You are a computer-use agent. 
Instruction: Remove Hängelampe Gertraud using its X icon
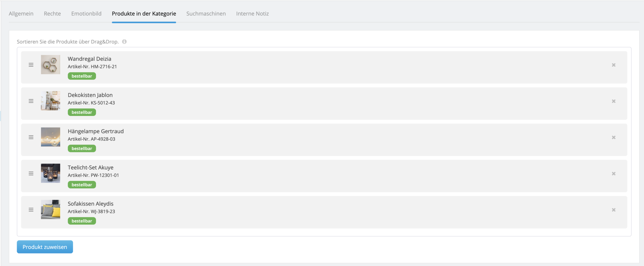[613, 138]
